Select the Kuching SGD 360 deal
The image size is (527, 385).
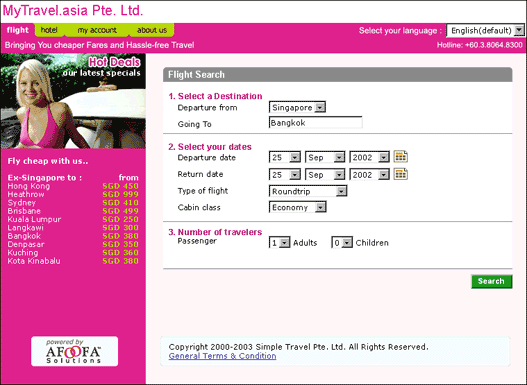[x=73, y=253]
